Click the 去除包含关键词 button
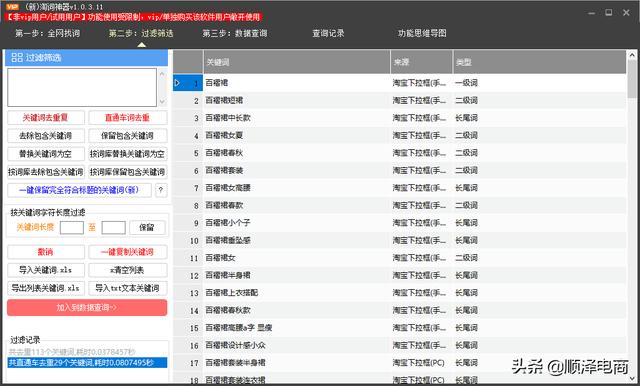 (46, 136)
